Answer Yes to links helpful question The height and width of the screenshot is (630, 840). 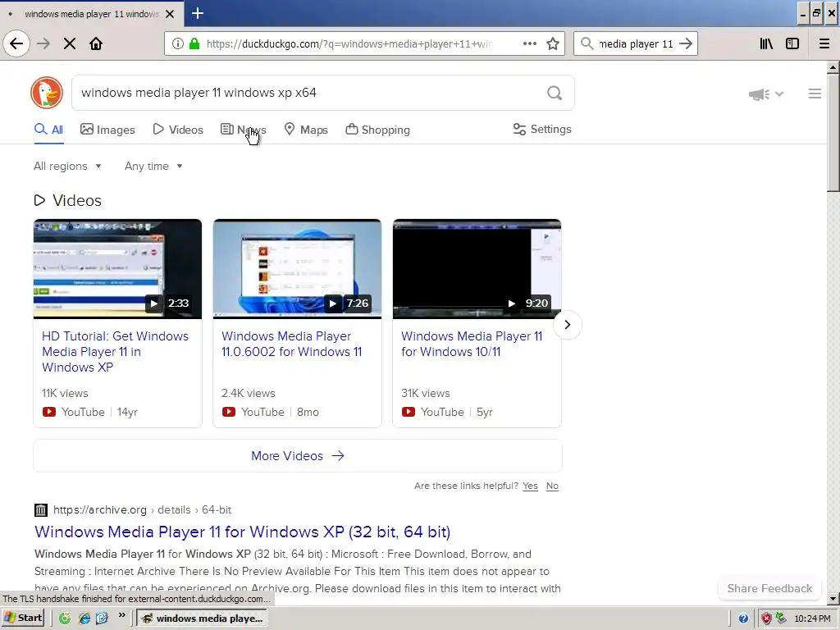tap(531, 486)
